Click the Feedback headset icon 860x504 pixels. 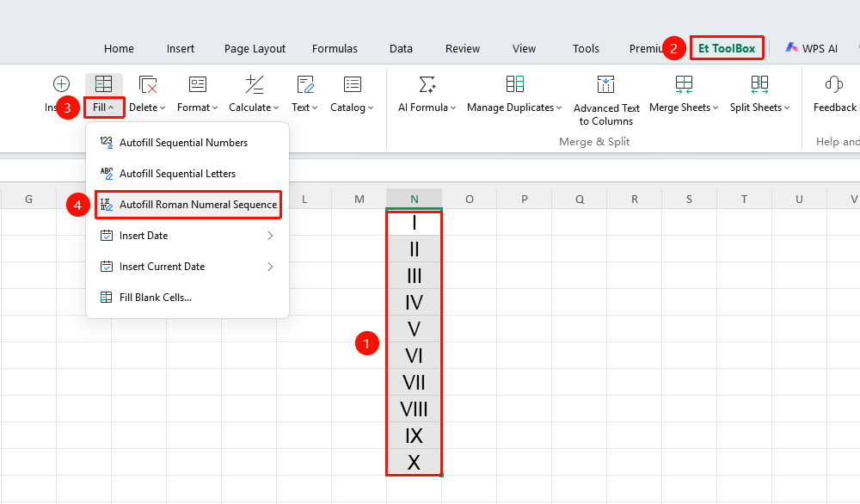pyautogui.click(x=833, y=84)
